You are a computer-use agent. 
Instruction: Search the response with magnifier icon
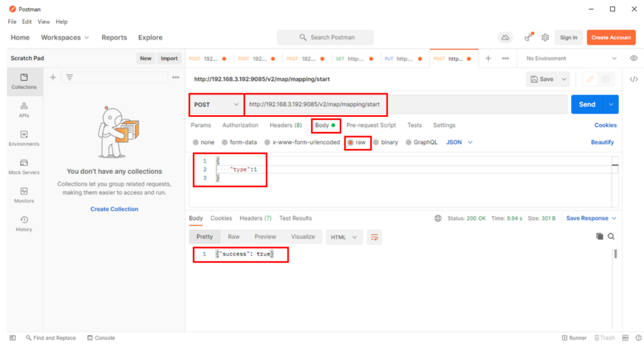(611, 236)
